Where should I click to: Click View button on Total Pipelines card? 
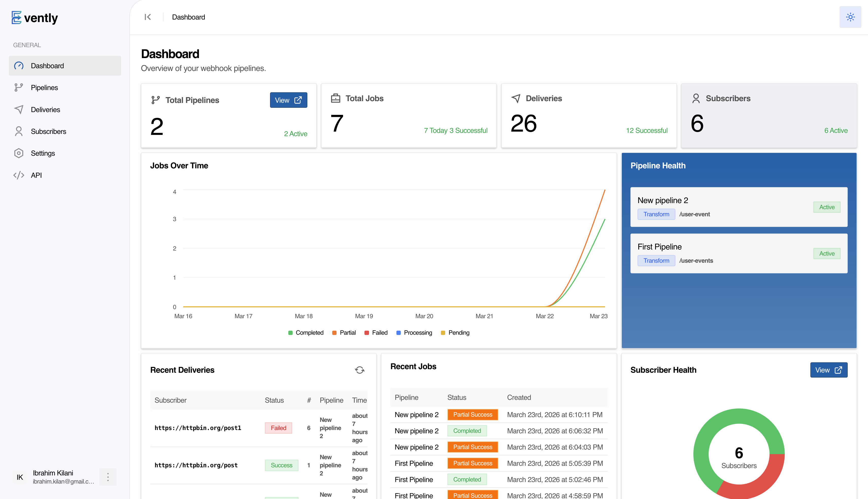288,100
